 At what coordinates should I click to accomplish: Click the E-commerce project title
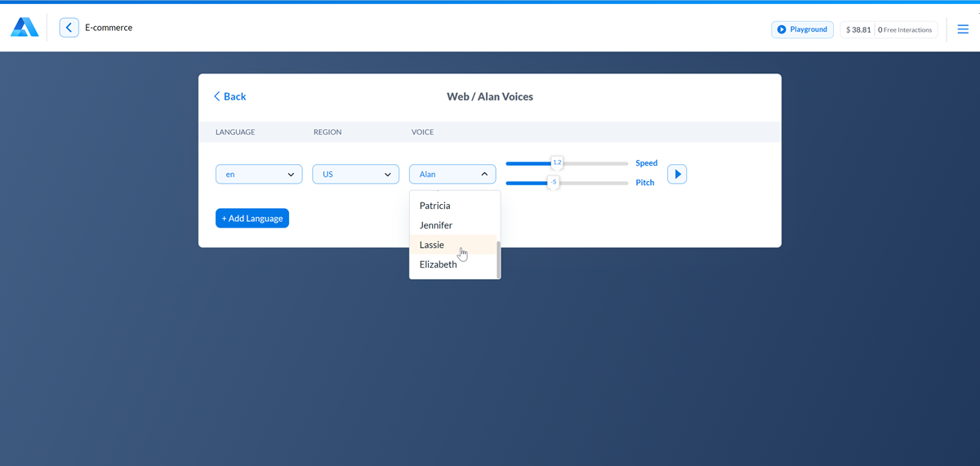coord(109,28)
